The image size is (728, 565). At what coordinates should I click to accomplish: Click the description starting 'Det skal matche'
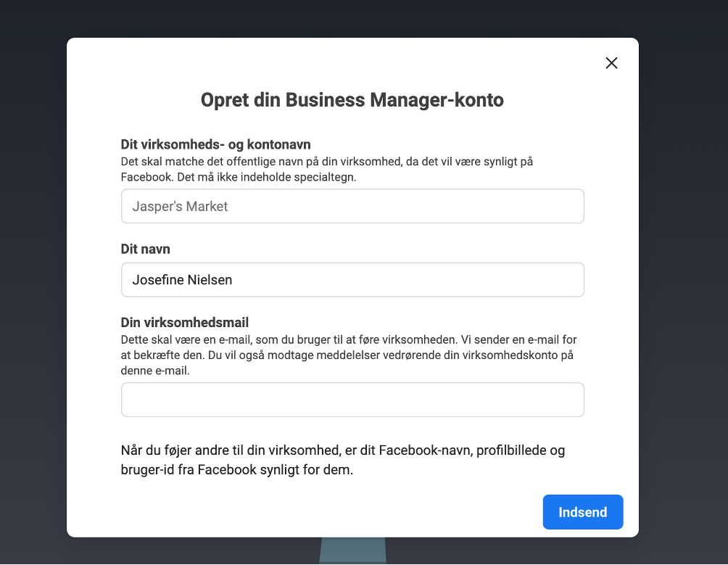point(327,170)
